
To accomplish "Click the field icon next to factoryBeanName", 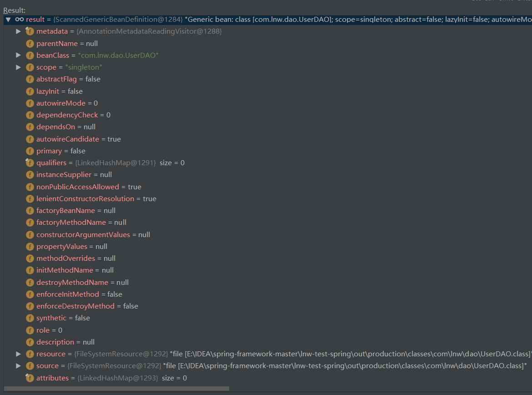I will [30, 211].
